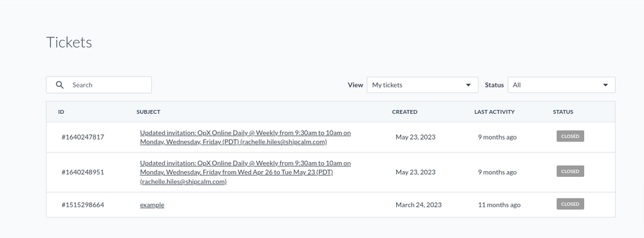Viewport: 644px width, 238px height.
Task: Sort by the Created column header
Action: pyautogui.click(x=404, y=112)
